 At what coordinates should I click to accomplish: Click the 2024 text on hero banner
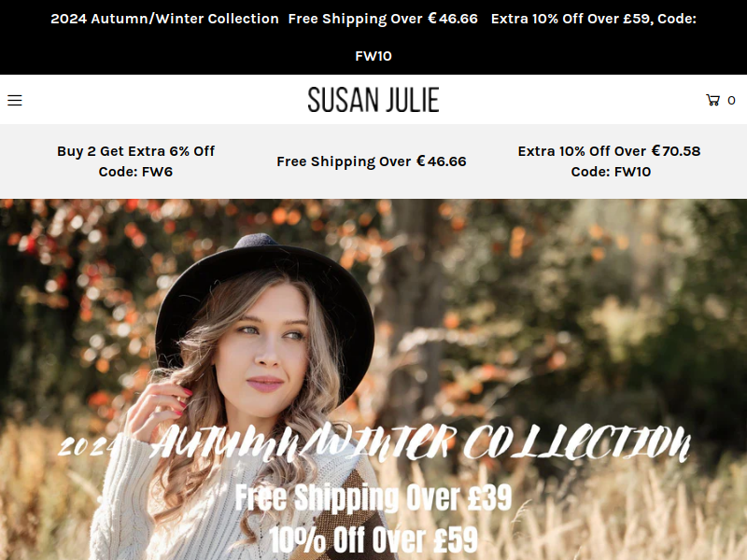[x=90, y=446]
